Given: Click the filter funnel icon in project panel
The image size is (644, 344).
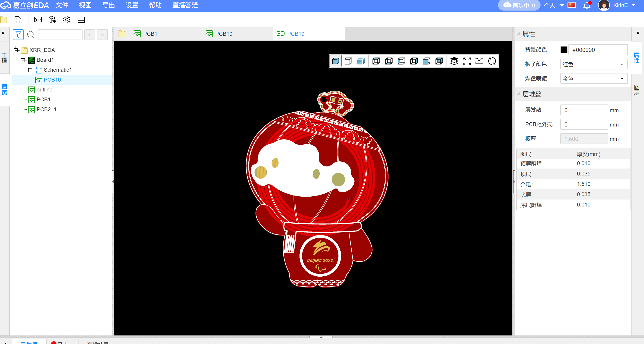Looking at the screenshot, I should pos(18,34).
